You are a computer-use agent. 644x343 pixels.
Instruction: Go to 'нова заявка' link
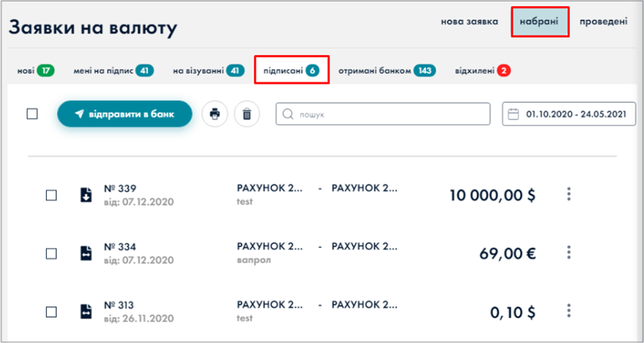coord(469,21)
